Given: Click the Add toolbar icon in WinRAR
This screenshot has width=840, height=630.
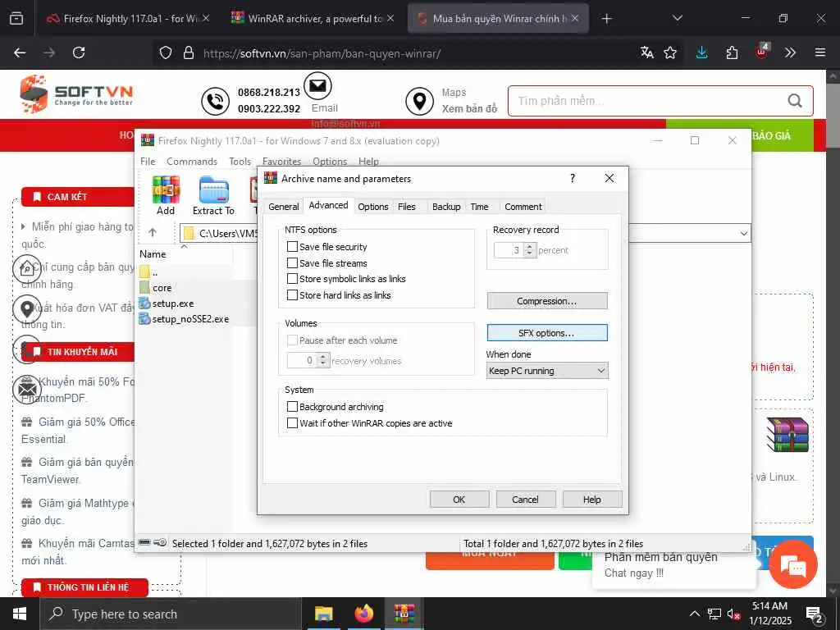Looking at the screenshot, I should 166,195.
